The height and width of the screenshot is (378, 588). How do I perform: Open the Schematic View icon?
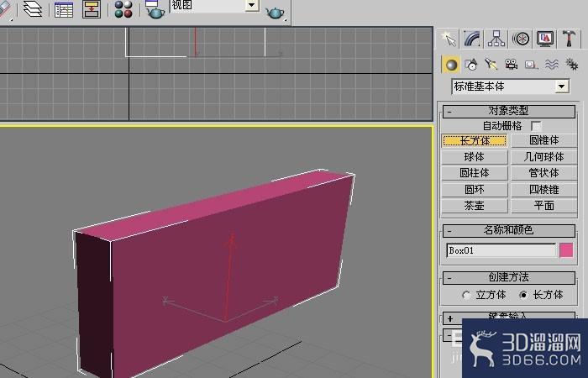92,9
